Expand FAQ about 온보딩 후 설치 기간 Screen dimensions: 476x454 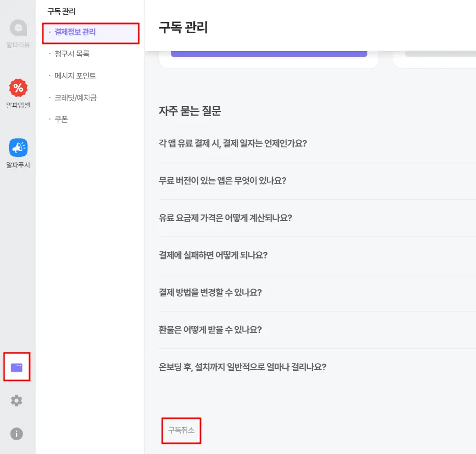click(317, 367)
